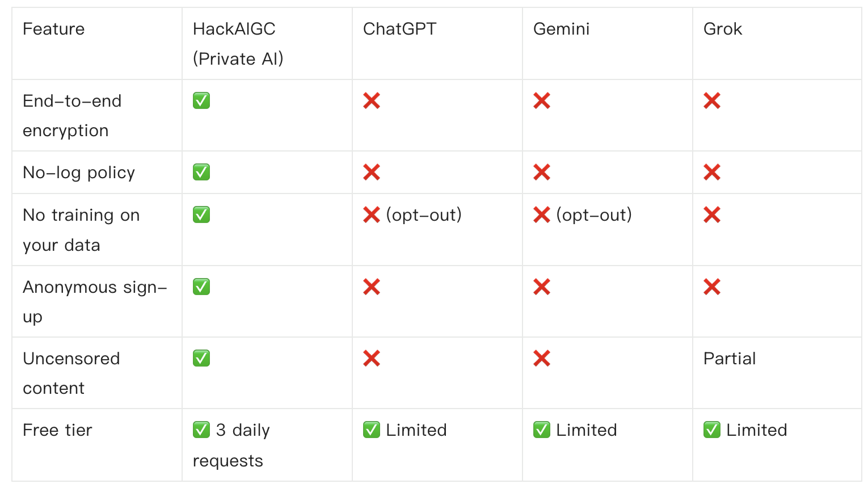Click the 'No training on your data' row label
Image resolution: width=868 pixels, height=488 pixels.
[x=81, y=230]
